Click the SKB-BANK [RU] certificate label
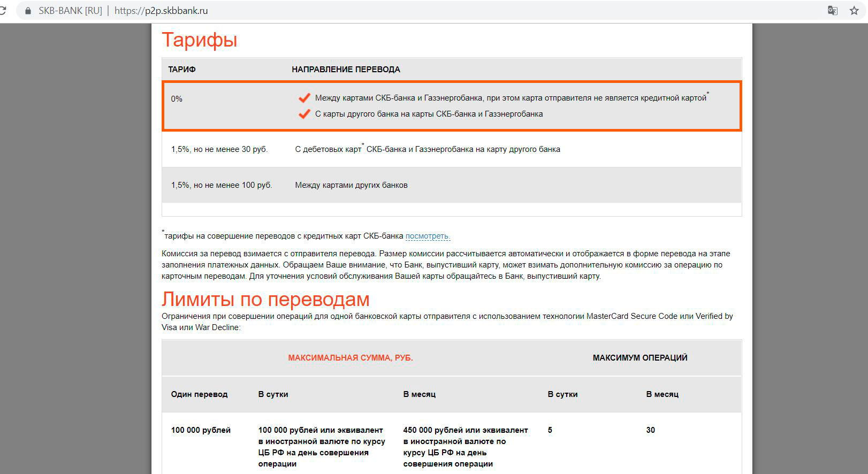 pyautogui.click(x=70, y=11)
